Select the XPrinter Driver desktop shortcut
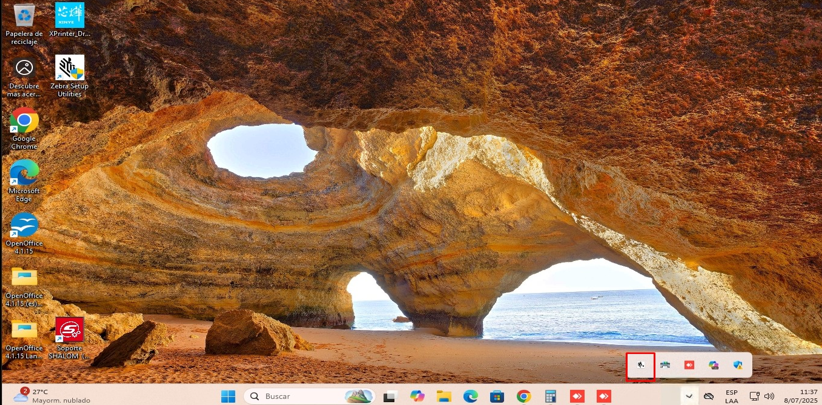 click(x=69, y=17)
